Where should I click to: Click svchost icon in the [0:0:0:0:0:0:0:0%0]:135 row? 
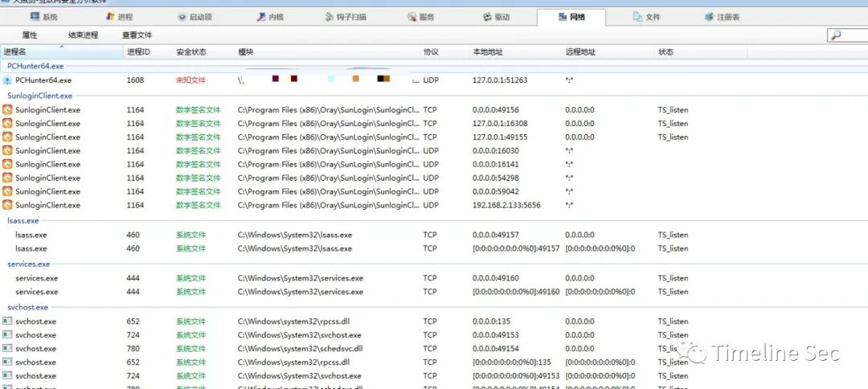(x=7, y=362)
